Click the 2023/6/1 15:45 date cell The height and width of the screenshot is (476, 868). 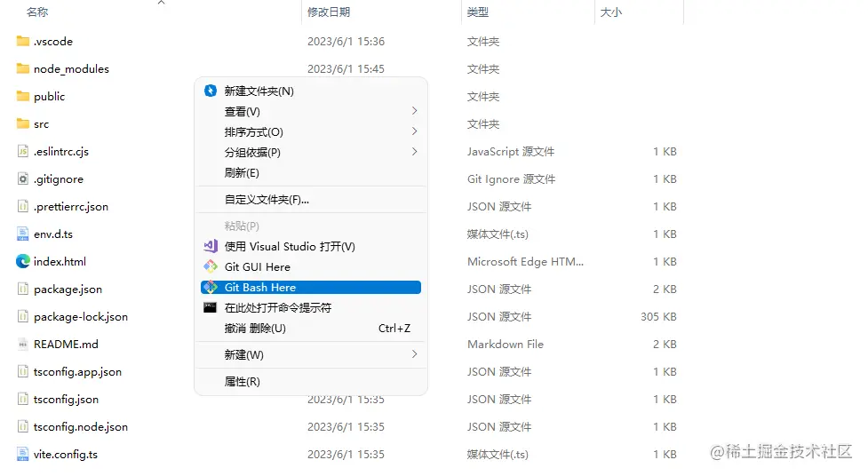(x=346, y=69)
